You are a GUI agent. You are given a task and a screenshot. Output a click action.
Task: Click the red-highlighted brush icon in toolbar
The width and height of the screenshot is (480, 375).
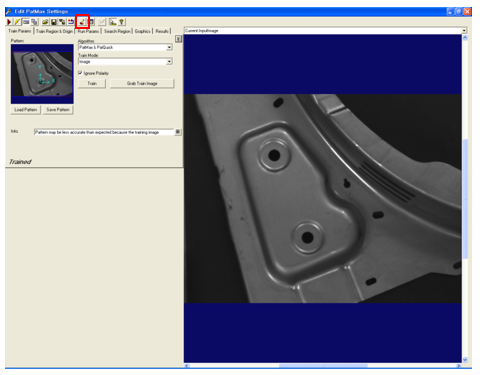point(82,22)
